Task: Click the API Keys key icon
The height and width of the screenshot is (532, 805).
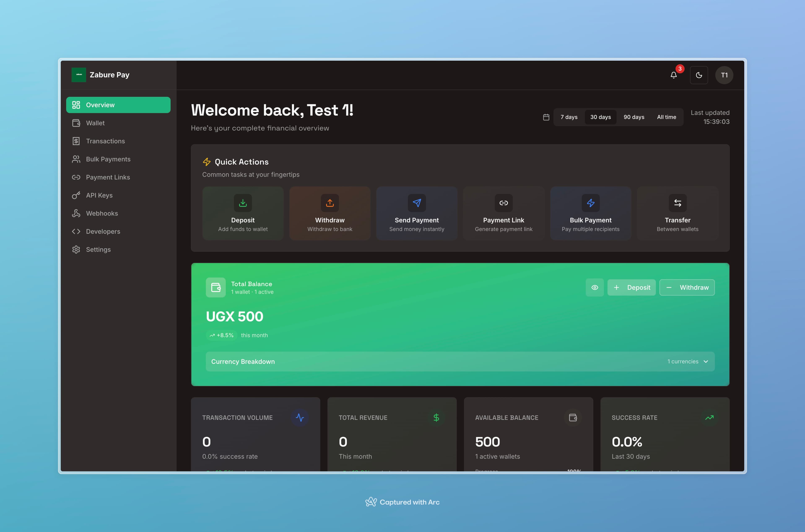Action: coord(76,195)
